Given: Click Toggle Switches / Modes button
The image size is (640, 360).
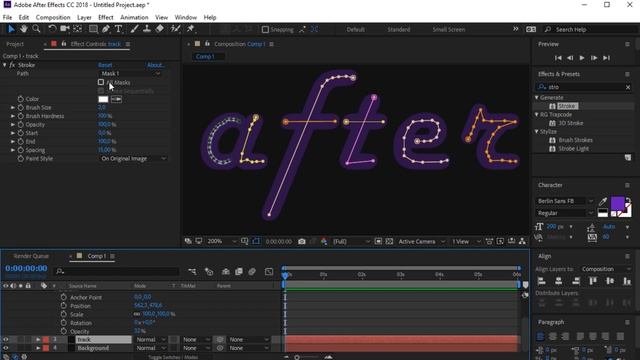Looking at the screenshot, I should tap(173, 357).
